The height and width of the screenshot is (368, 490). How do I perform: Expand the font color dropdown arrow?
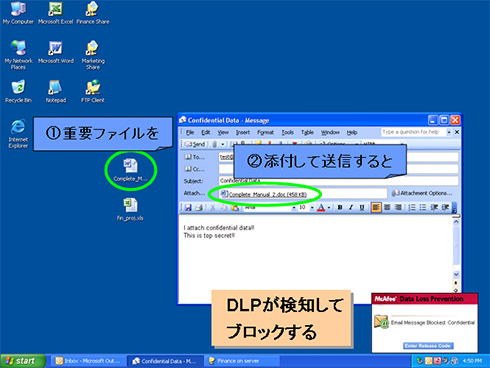[329, 208]
